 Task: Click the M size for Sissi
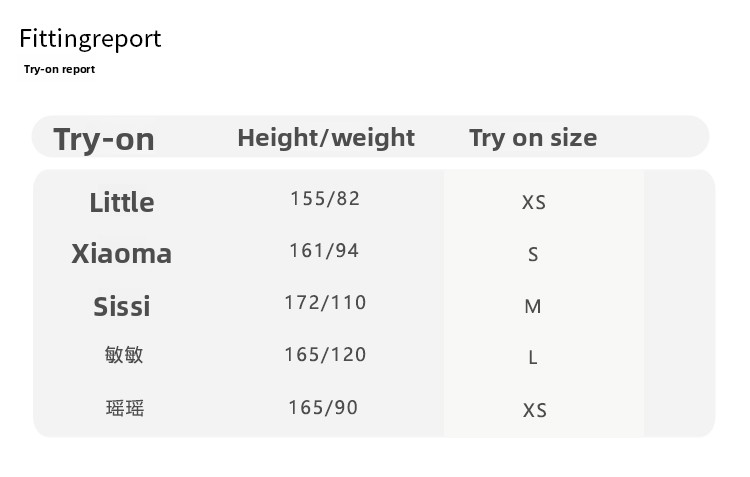tap(533, 306)
